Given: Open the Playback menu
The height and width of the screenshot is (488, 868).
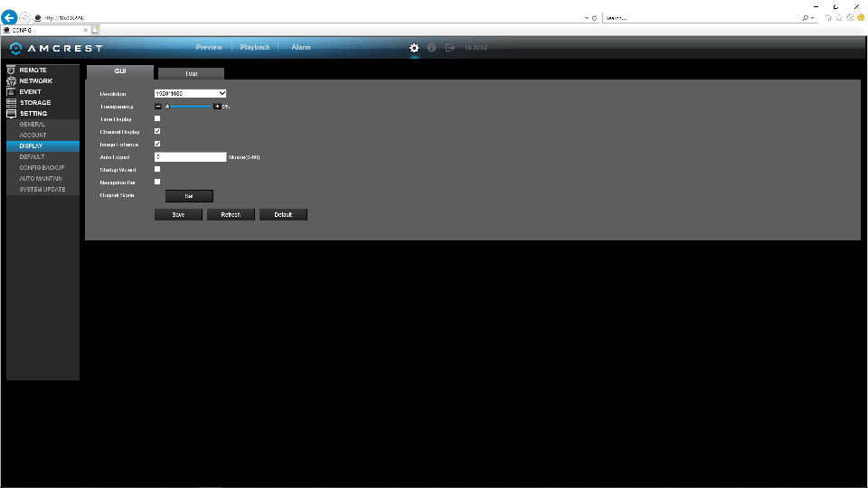Looking at the screenshot, I should pyautogui.click(x=255, y=48).
